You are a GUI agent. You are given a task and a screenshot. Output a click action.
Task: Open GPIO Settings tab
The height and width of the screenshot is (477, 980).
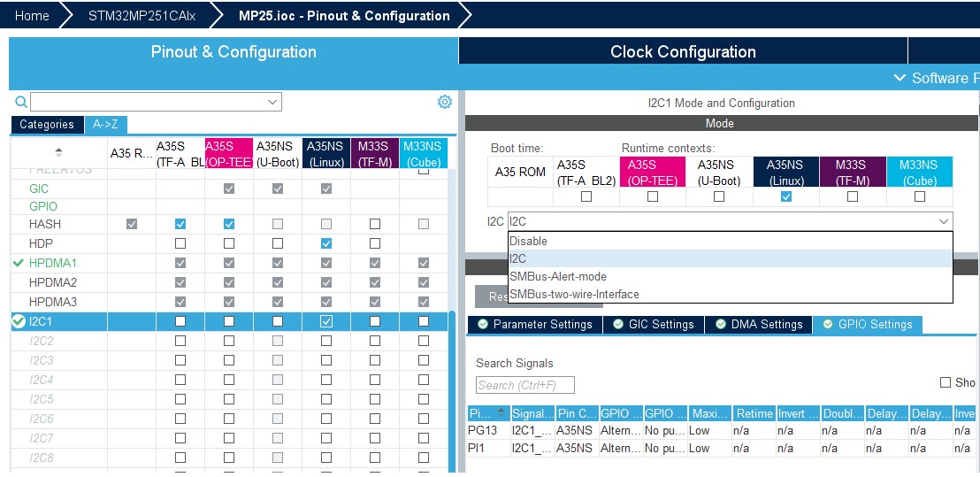(867, 325)
